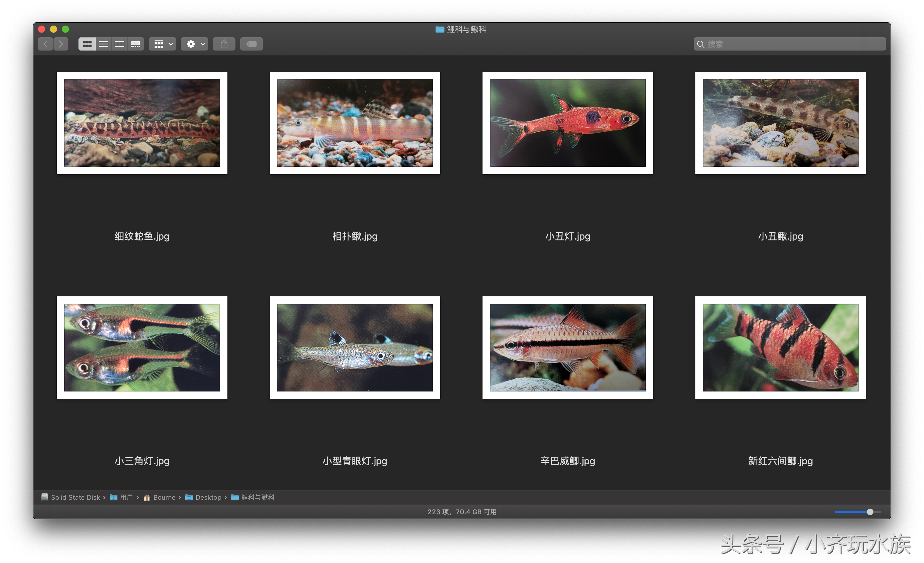This screenshot has height=563, width=924.
Task: Click the folder icon in window title
Action: coord(440,29)
